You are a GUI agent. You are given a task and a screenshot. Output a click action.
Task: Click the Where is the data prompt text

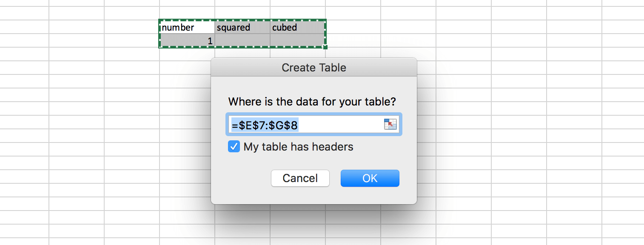tap(312, 102)
